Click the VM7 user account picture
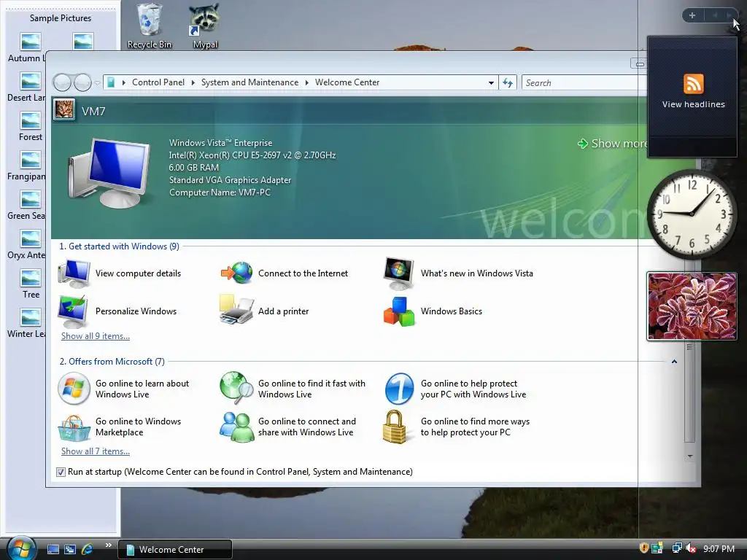 pyautogui.click(x=64, y=109)
